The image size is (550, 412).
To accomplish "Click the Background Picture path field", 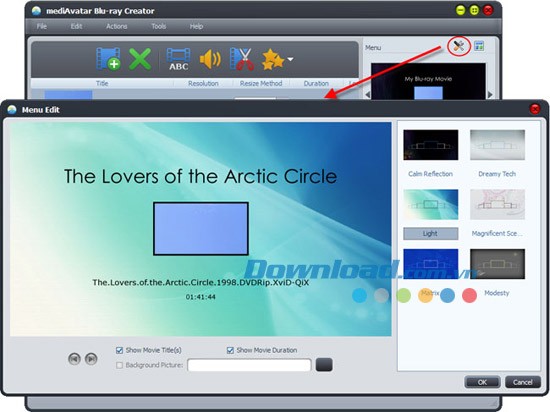I will click(x=249, y=365).
